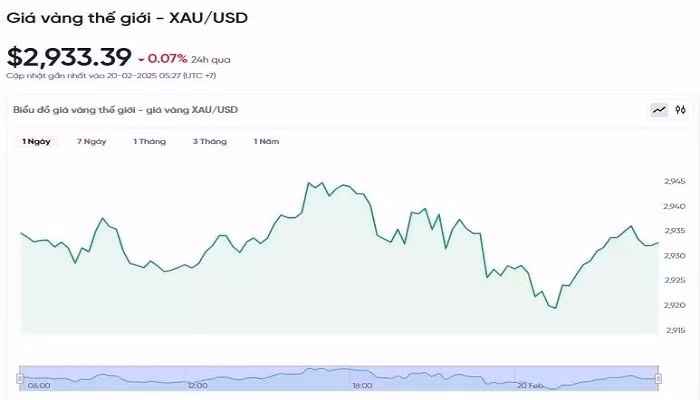Image resolution: width=700 pixels, height=400 pixels.
Task: Select the 1 Ngày time range
Action: pyautogui.click(x=37, y=141)
